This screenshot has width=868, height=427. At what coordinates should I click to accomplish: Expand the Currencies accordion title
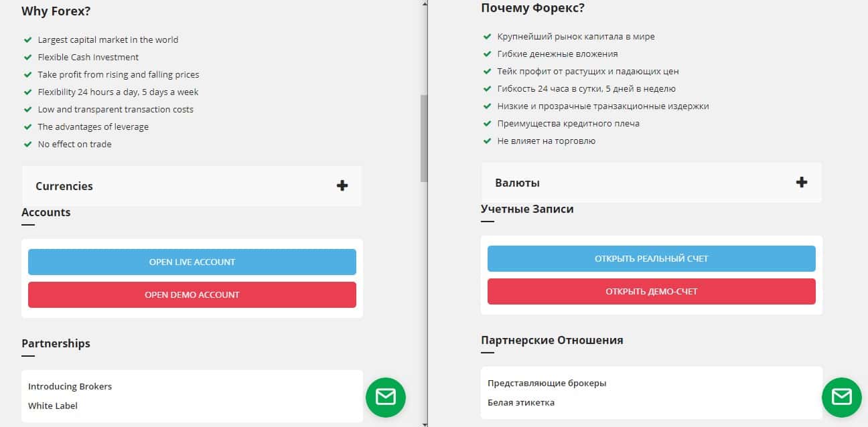[64, 186]
